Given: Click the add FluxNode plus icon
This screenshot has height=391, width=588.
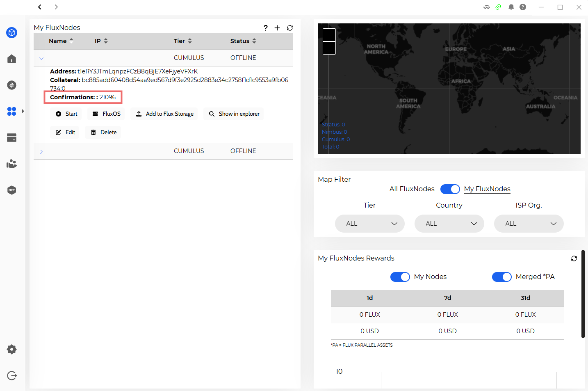Looking at the screenshot, I should [277, 28].
